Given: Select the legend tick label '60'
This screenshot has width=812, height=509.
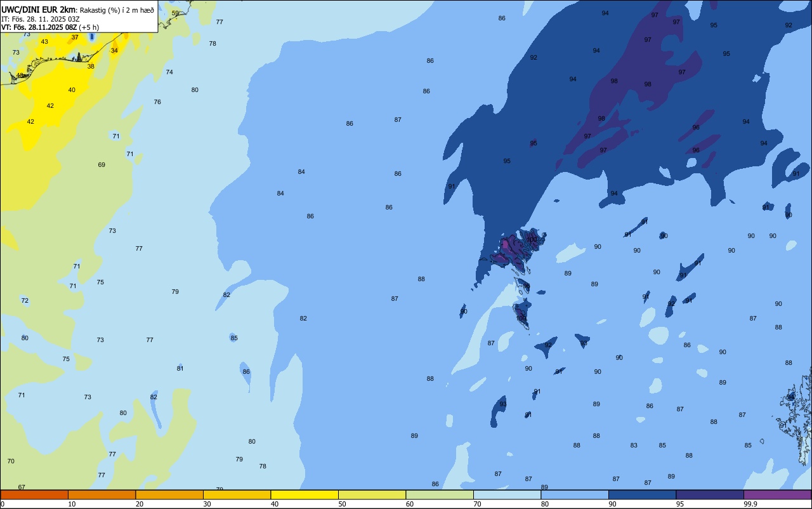Looking at the screenshot, I should [410, 504].
